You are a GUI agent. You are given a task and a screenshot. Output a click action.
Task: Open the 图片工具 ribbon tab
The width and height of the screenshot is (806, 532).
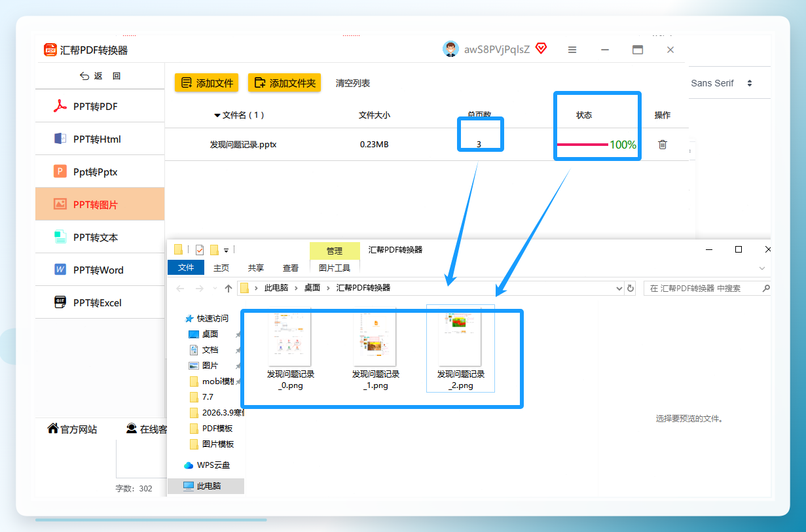(x=335, y=268)
